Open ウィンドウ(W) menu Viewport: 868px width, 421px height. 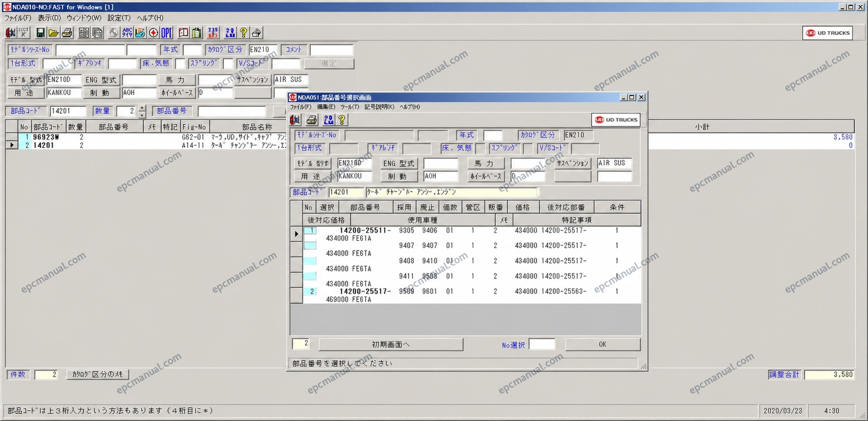[84, 18]
